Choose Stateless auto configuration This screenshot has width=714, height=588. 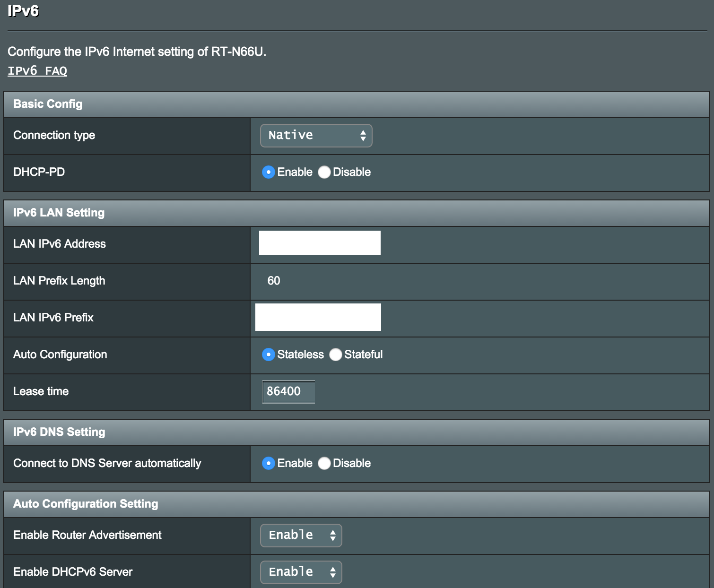point(269,355)
